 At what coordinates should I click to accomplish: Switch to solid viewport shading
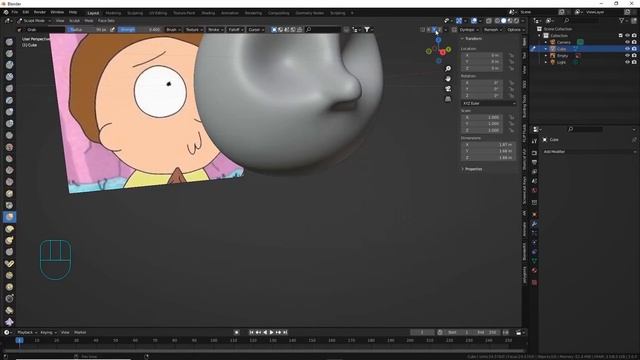(504, 21)
